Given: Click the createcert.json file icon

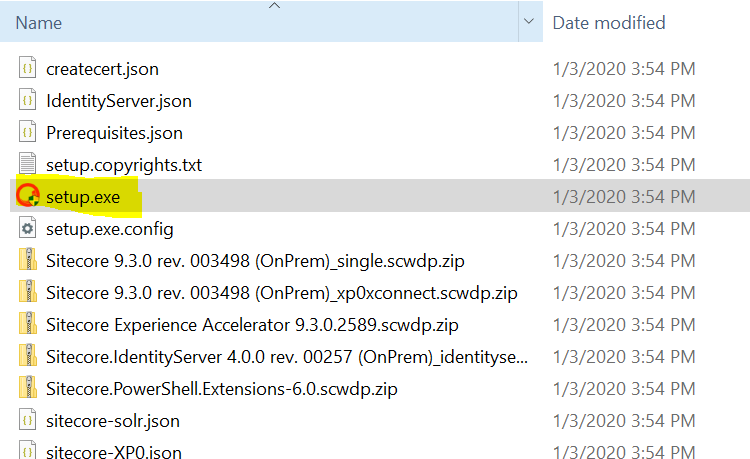Looking at the screenshot, I should click(x=27, y=68).
